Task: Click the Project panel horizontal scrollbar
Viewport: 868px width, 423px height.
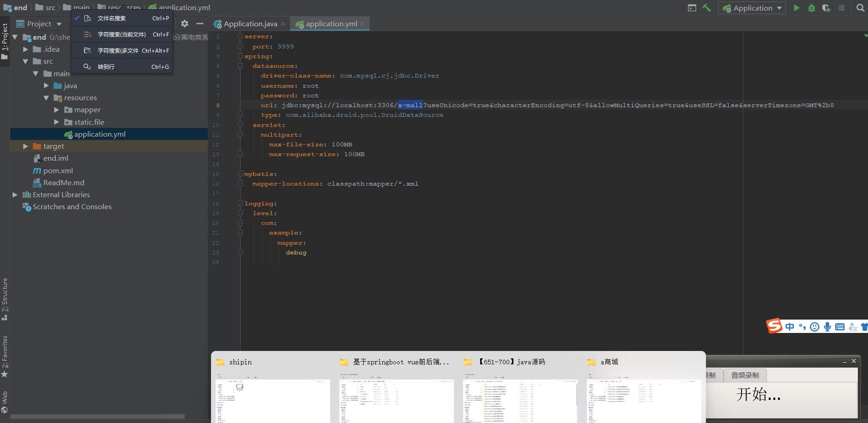Action: (97, 417)
